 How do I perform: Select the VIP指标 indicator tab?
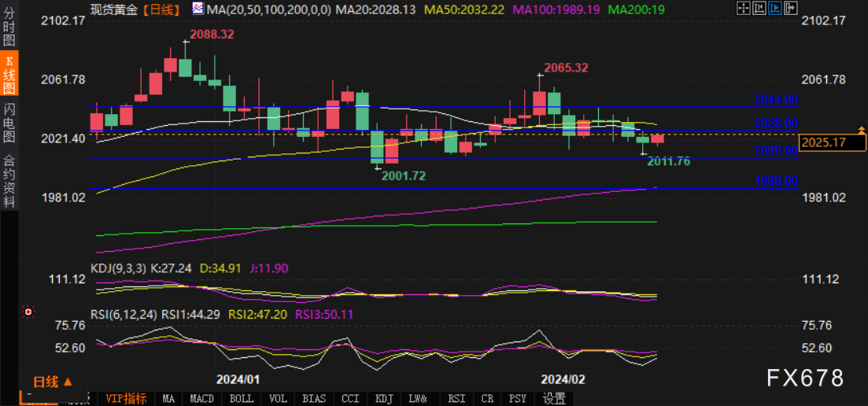coord(126,399)
